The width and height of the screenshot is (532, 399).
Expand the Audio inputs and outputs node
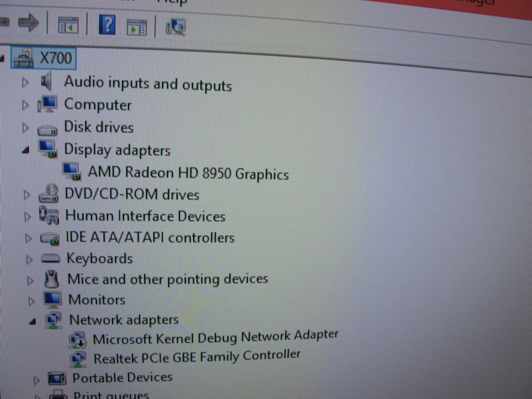pyautogui.click(x=25, y=82)
